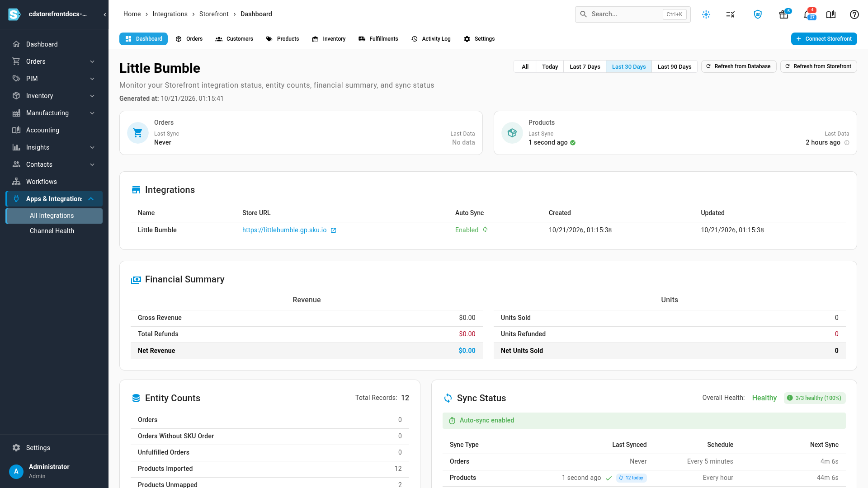Open the gift box icon with badge 5
This screenshot has width=868, height=488.
[x=784, y=14]
